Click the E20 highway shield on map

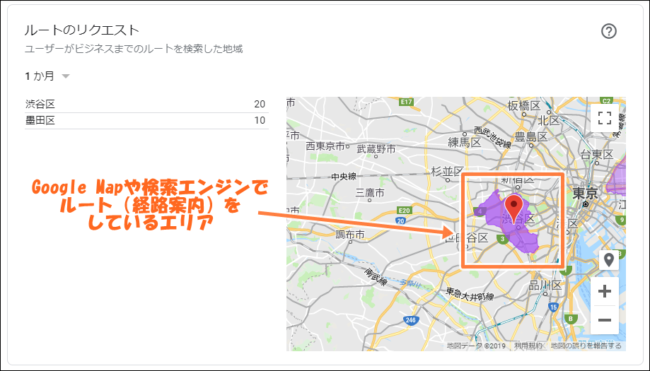tap(404, 210)
